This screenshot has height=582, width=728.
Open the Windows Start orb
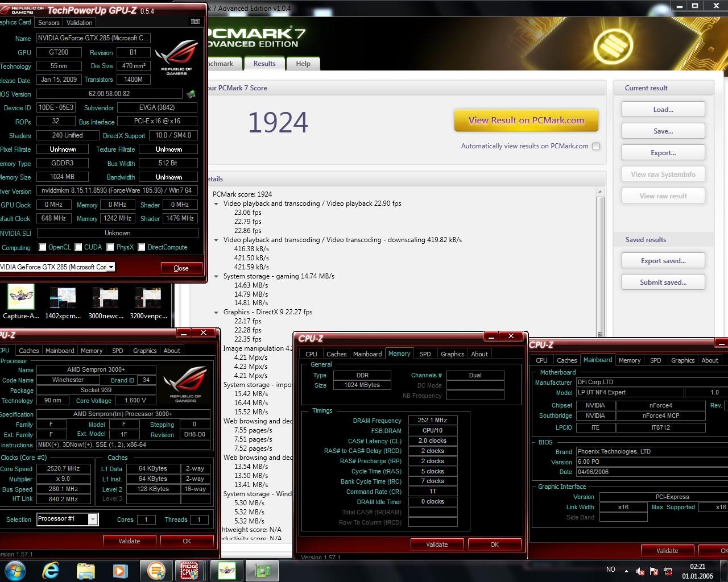pos(15,570)
